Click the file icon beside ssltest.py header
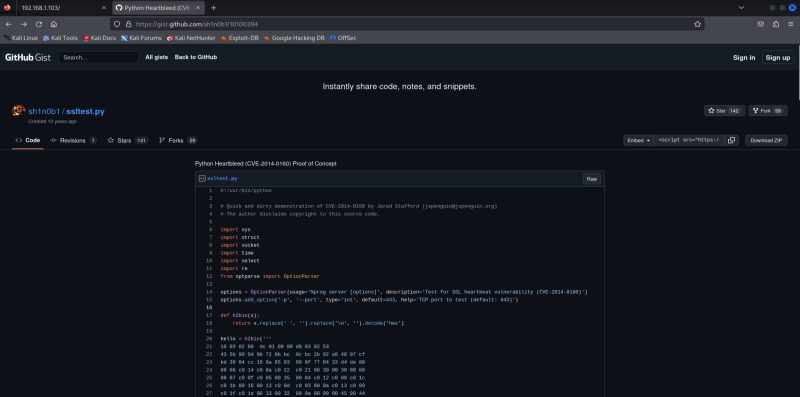800x397 pixels. click(202, 179)
